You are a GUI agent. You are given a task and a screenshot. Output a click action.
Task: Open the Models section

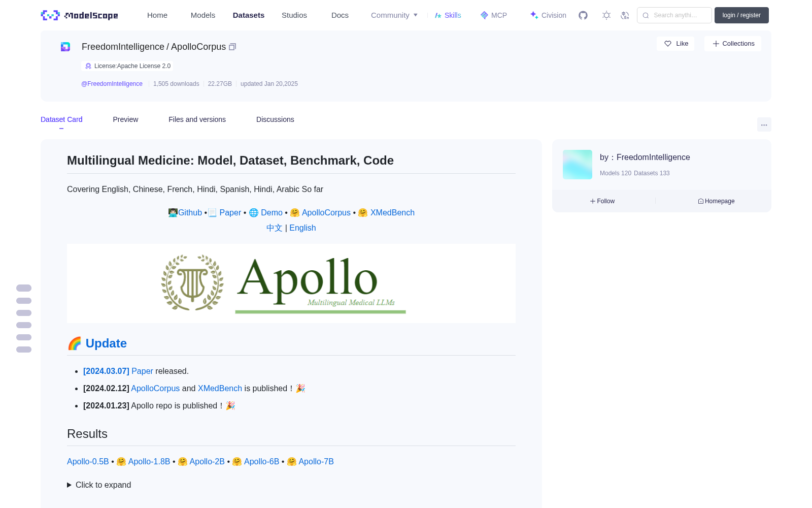(203, 15)
